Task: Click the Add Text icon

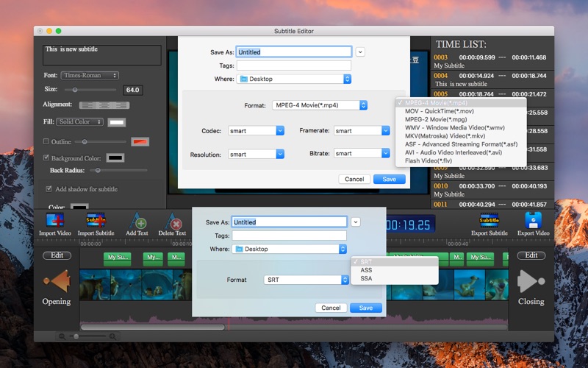Action: (137, 220)
